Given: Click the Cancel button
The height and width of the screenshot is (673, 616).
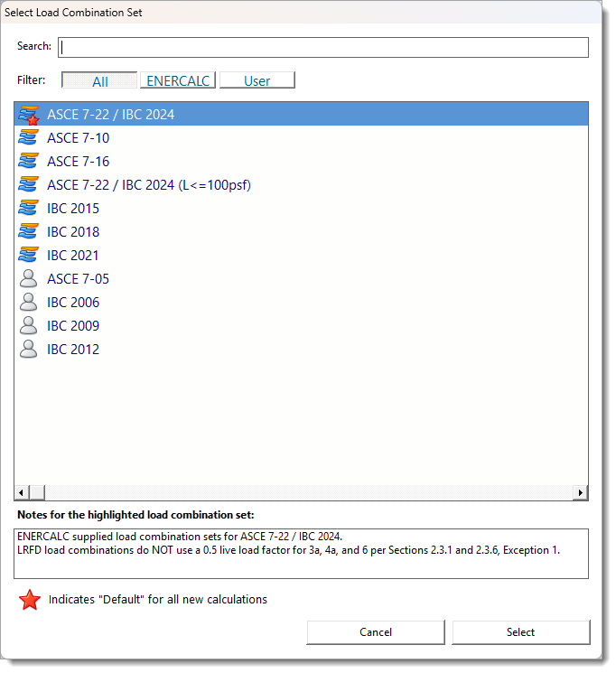Looking at the screenshot, I should [x=376, y=632].
